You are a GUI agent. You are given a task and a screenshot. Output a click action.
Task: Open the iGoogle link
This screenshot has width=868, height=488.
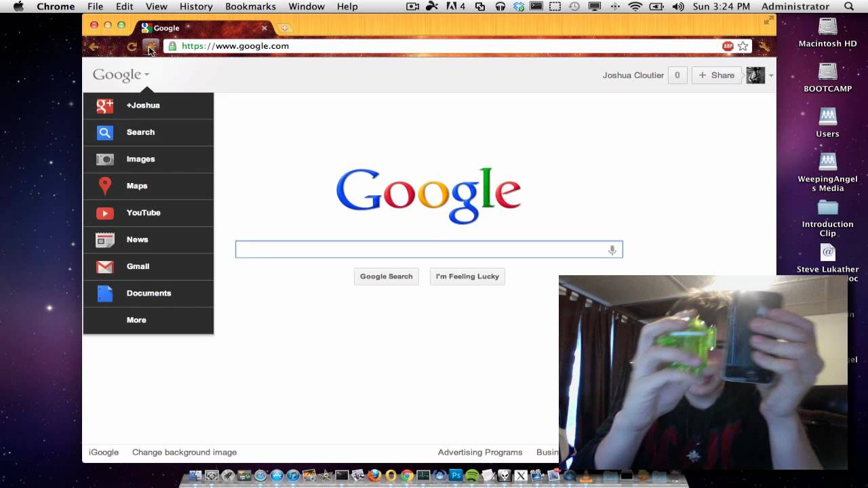tap(104, 452)
